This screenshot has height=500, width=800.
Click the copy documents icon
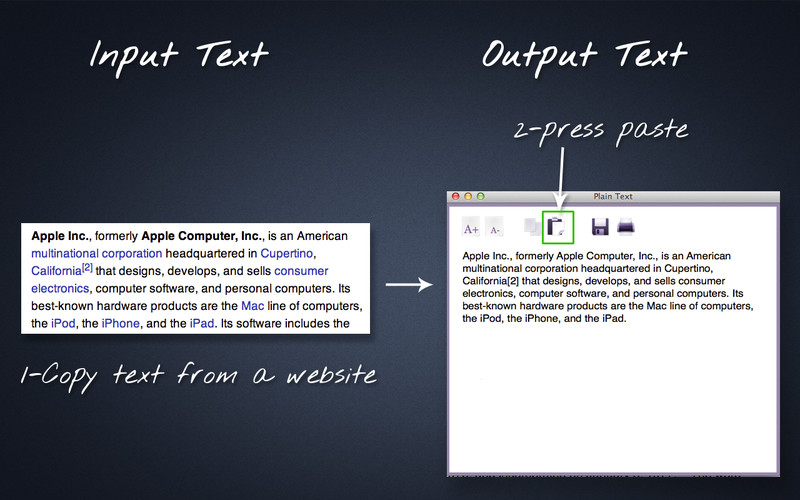coord(532,227)
